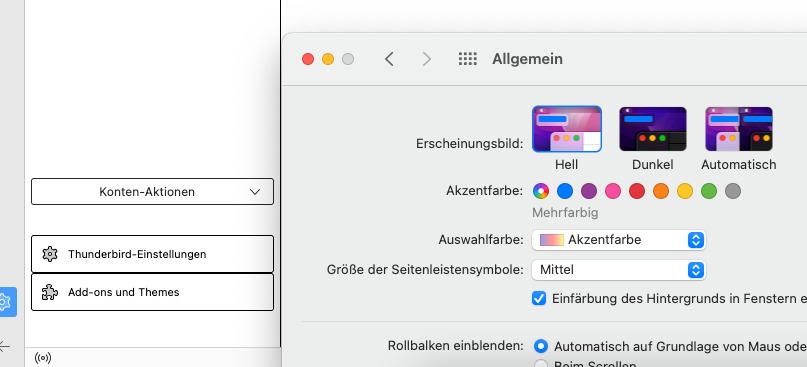Image resolution: width=807 pixels, height=367 pixels.
Task: Click the collapse arrow in Thunderbird sidebar
Action: pyautogui.click(x=4, y=346)
